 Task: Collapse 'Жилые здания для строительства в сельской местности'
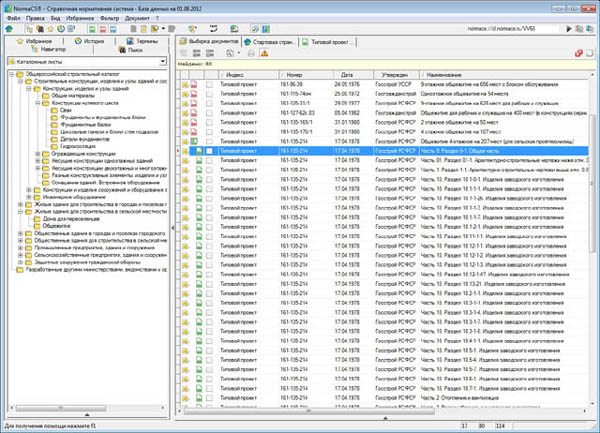pos(20,212)
